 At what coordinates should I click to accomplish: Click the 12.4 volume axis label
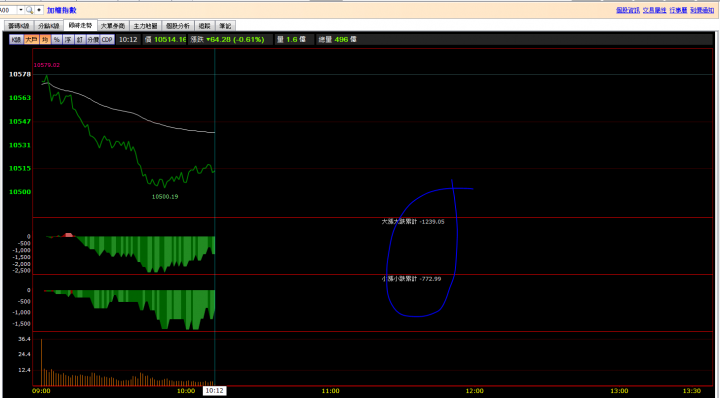pyautogui.click(x=24, y=370)
